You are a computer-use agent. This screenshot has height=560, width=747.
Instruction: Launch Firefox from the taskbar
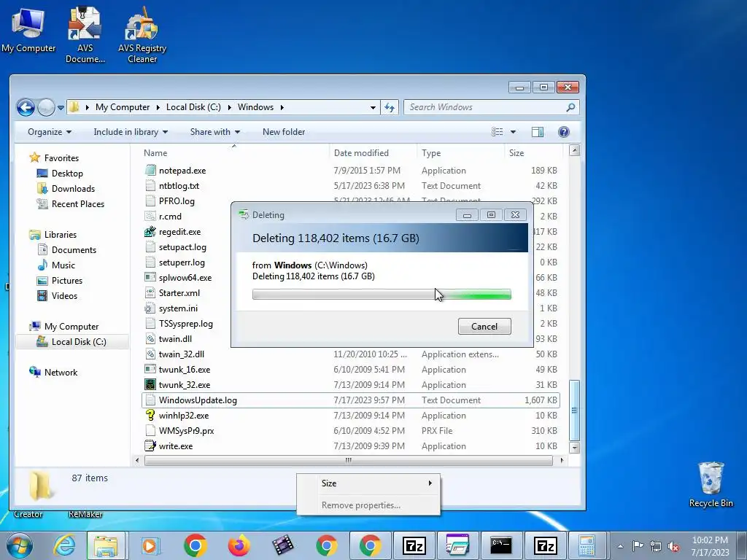tap(239, 545)
